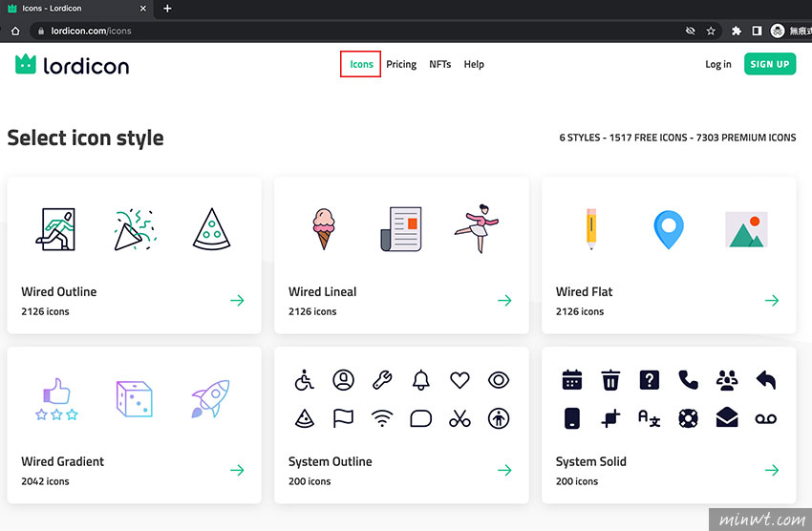Image resolution: width=812 pixels, height=531 pixels.
Task: Select the small pizza icon in System Outline
Action: point(305,418)
